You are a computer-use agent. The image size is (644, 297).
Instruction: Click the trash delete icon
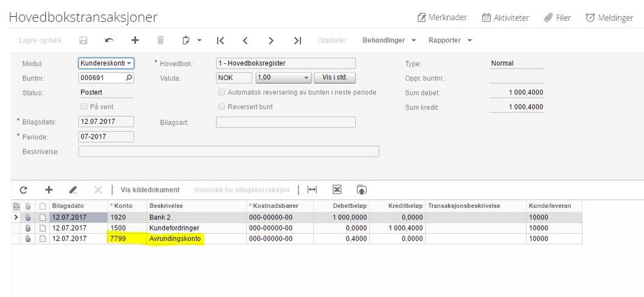pyautogui.click(x=160, y=40)
